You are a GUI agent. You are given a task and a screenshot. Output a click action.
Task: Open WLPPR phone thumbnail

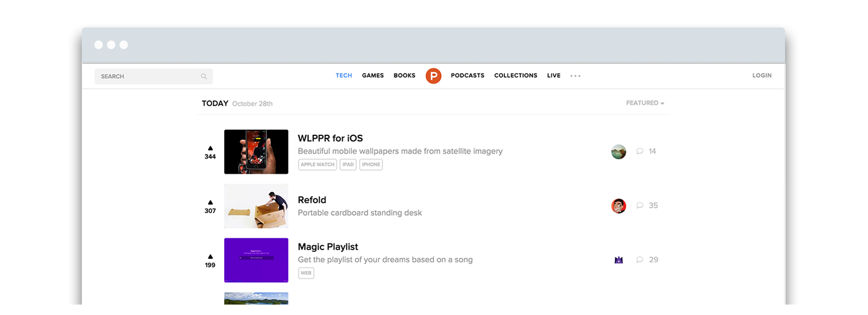256,152
